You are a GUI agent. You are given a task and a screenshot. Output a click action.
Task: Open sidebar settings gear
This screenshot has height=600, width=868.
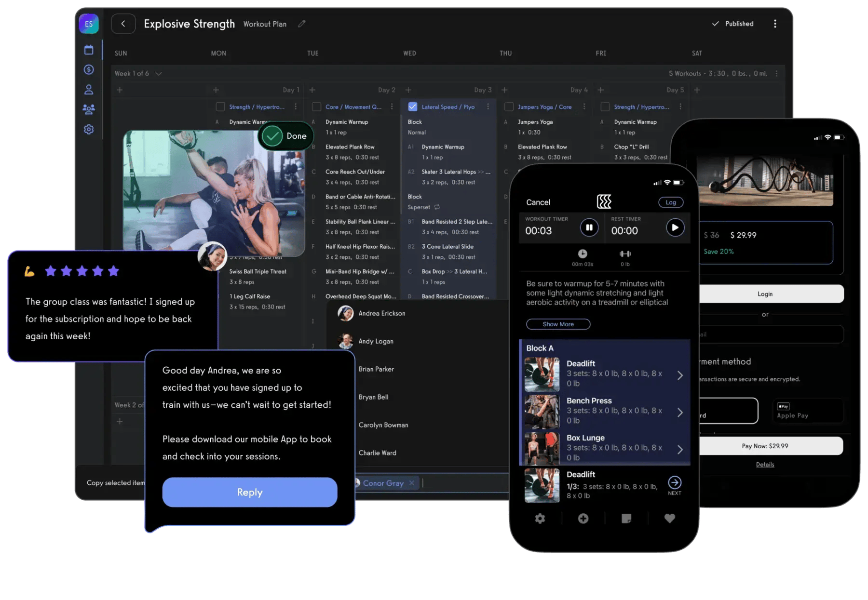pyautogui.click(x=89, y=130)
